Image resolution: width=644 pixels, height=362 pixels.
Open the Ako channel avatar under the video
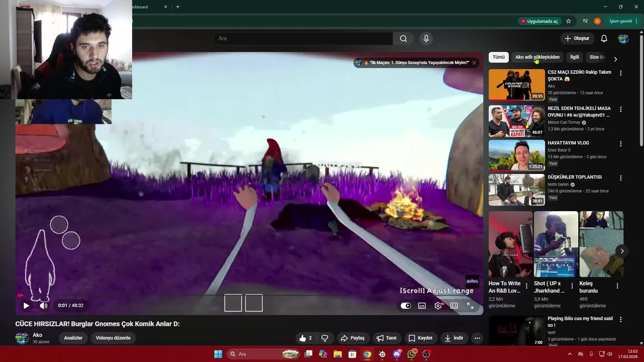22,338
